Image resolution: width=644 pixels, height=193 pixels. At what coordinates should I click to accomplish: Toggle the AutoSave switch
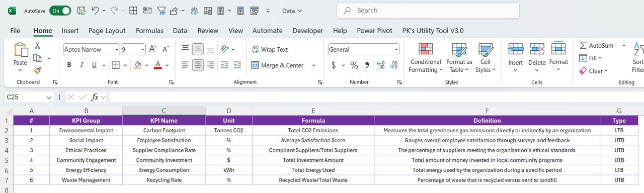click(x=60, y=11)
